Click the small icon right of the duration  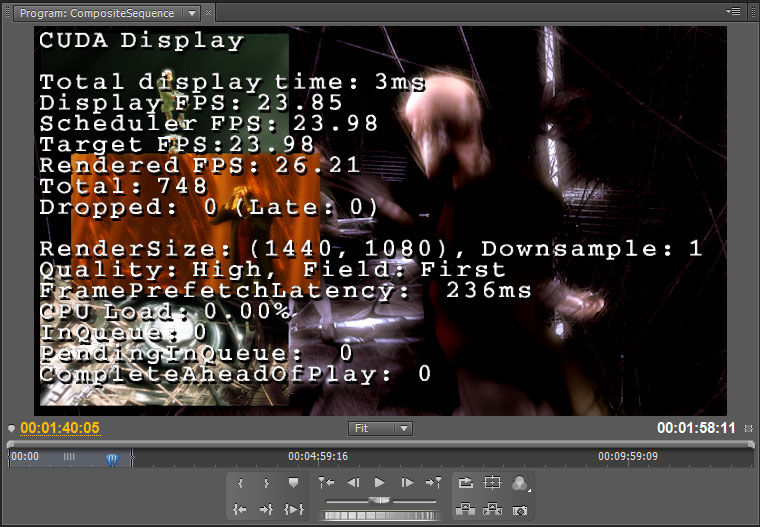(748, 429)
